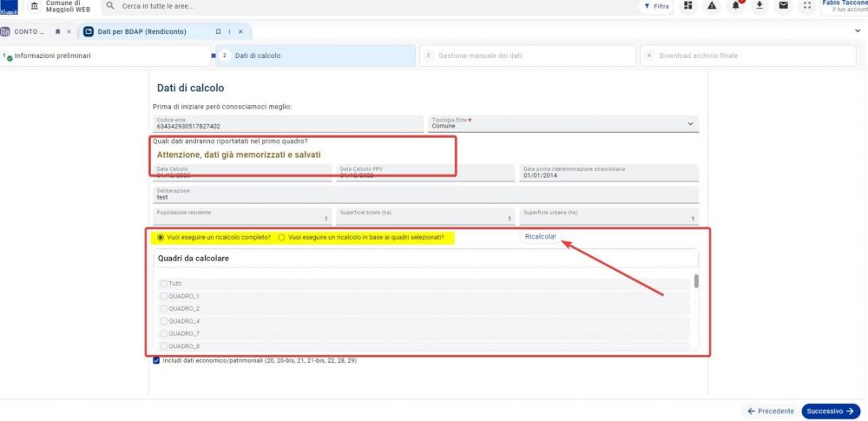Click the CONTO tab app icon
This screenshot has width=868, height=421.
click(x=5, y=31)
